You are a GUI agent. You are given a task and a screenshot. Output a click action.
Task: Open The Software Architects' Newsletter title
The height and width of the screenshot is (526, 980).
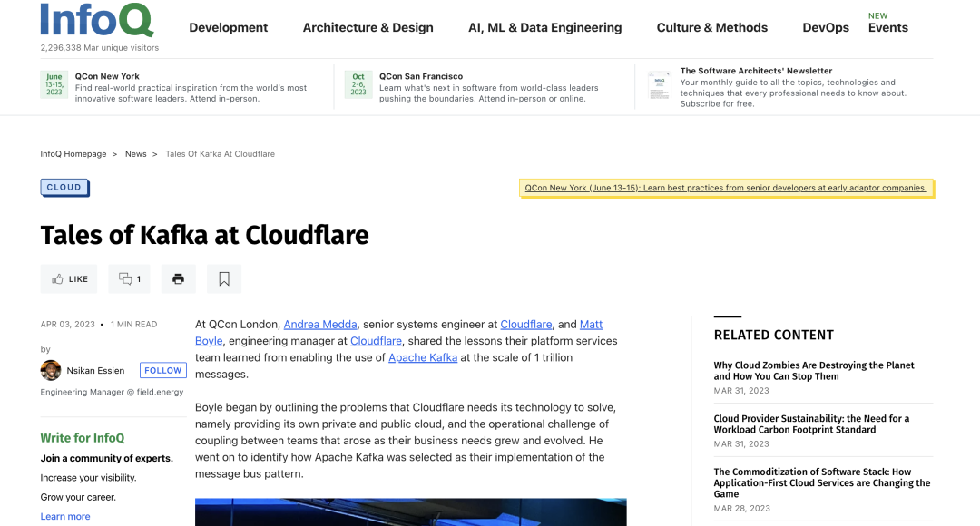[756, 71]
